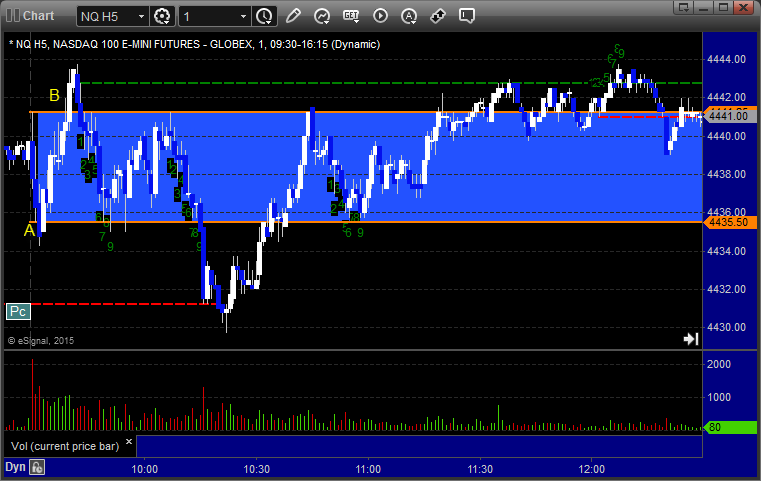The image size is (761, 481).
Task: Click the Dyn time scale label
Action: coord(15,467)
